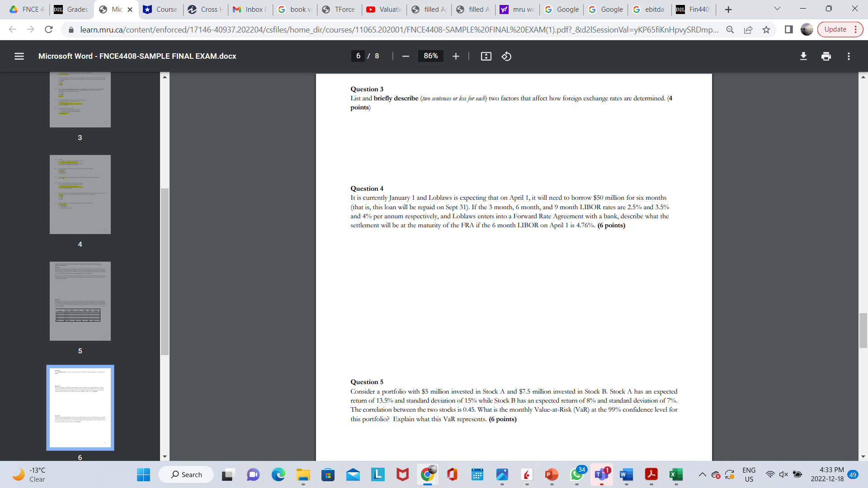Open the PDF viewer three-dot options menu

click(x=849, y=56)
